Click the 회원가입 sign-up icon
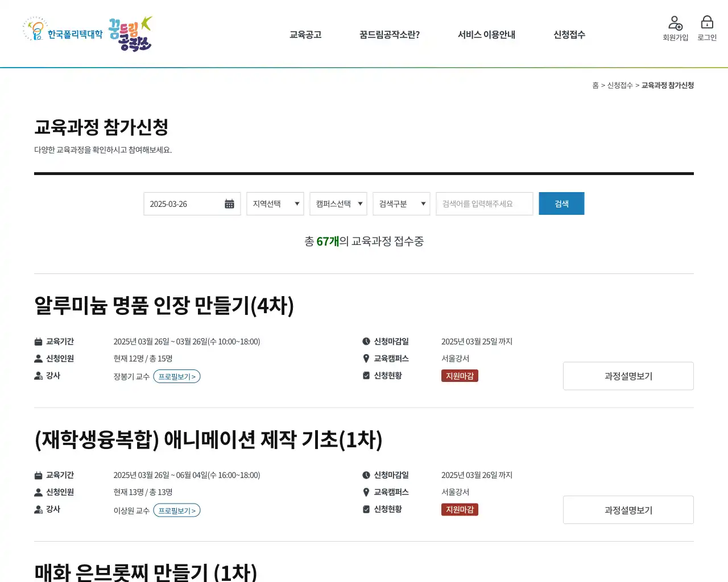The height and width of the screenshot is (582, 728). [x=675, y=23]
